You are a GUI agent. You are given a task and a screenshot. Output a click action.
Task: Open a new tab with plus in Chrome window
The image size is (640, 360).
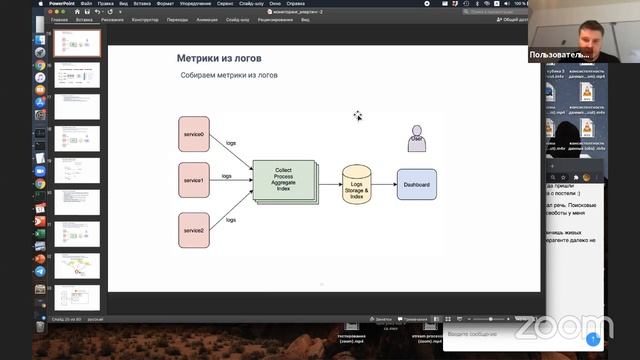[x=552, y=166]
